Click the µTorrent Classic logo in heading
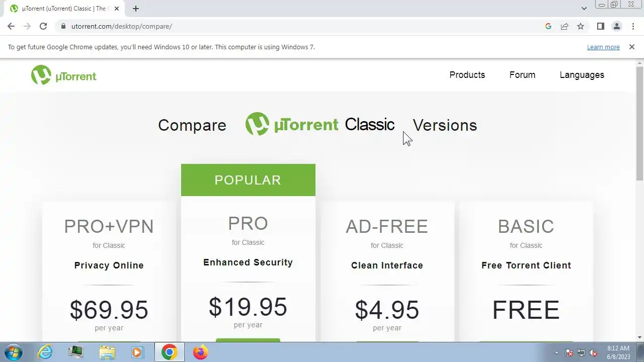The height and width of the screenshot is (362, 644). click(x=319, y=124)
